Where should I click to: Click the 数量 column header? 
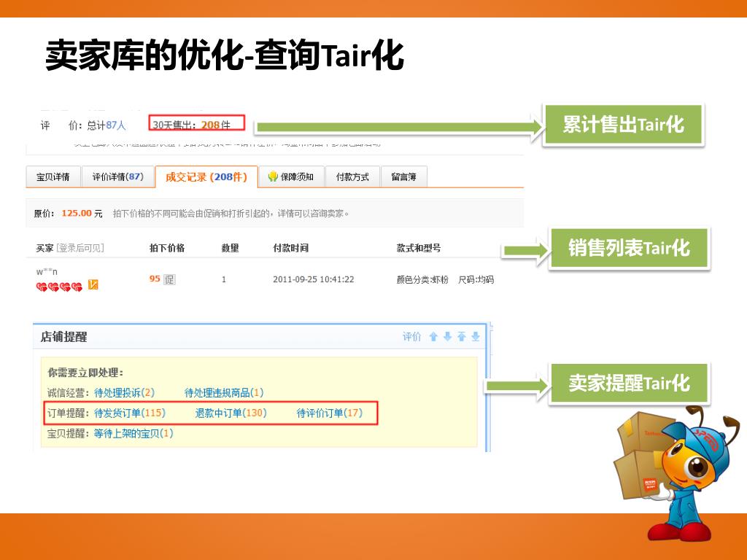click(x=230, y=248)
